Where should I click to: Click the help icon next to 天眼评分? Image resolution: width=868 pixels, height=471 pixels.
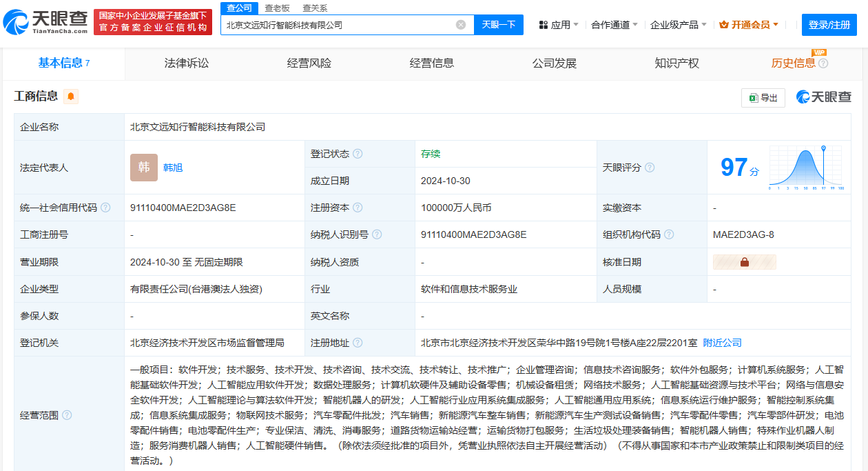tap(650, 168)
